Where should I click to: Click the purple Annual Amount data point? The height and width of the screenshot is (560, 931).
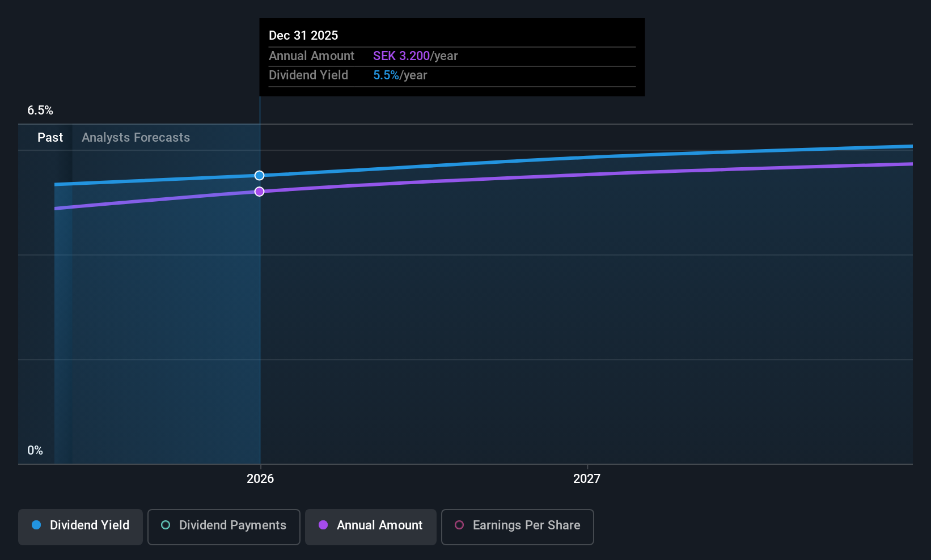click(x=259, y=192)
